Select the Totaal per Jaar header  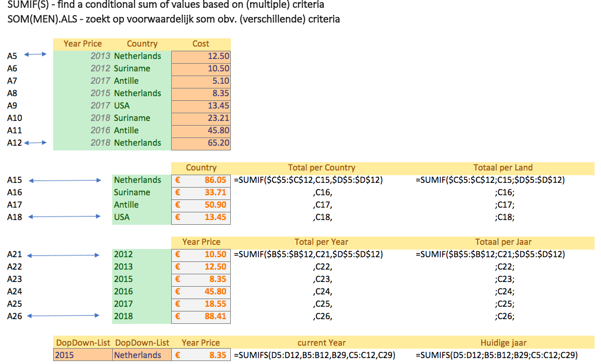coord(503,242)
